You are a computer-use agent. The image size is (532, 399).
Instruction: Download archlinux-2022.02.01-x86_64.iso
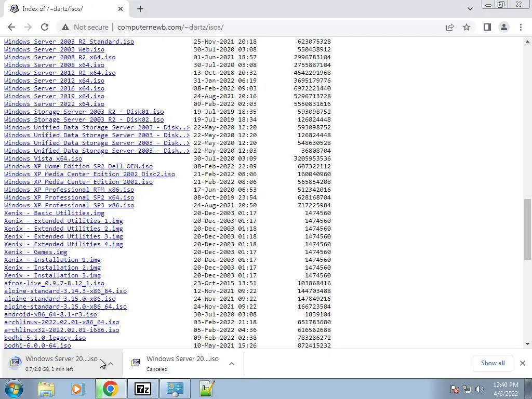pyautogui.click(x=61, y=322)
